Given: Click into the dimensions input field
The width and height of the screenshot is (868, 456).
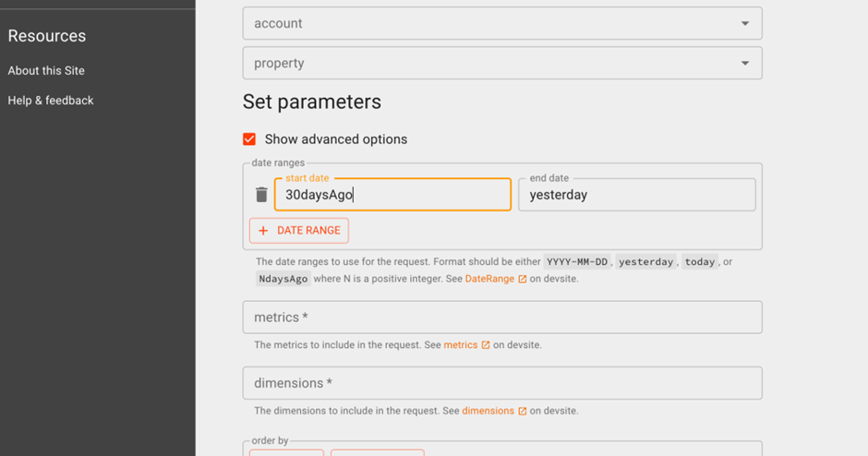Looking at the screenshot, I should pyautogui.click(x=502, y=383).
